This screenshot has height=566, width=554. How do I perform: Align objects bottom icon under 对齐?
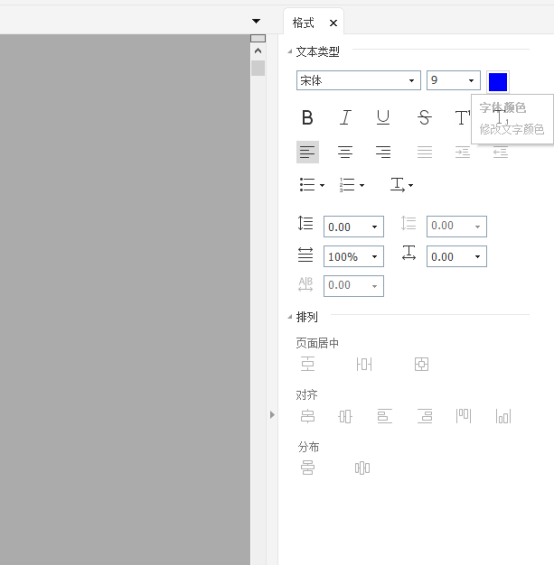[x=503, y=416]
